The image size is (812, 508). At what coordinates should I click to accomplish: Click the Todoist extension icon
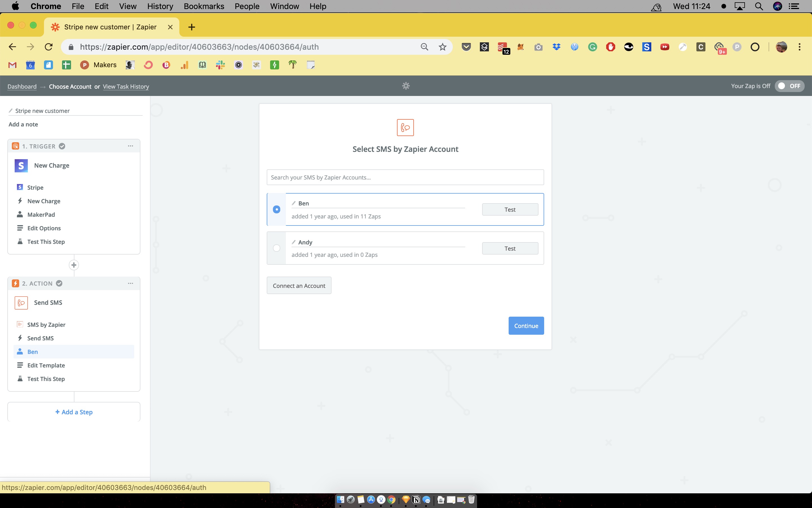coord(503,47)
